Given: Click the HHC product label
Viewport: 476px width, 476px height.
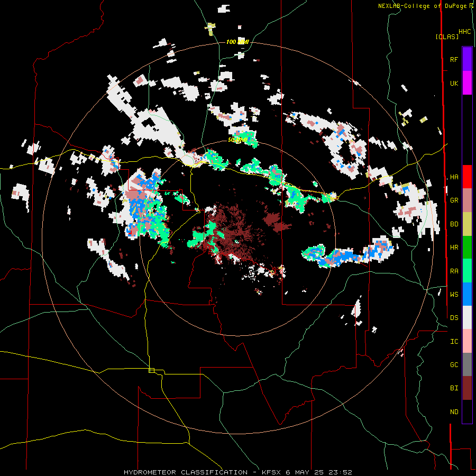Looking at the screenshot, I should [465, 32].
